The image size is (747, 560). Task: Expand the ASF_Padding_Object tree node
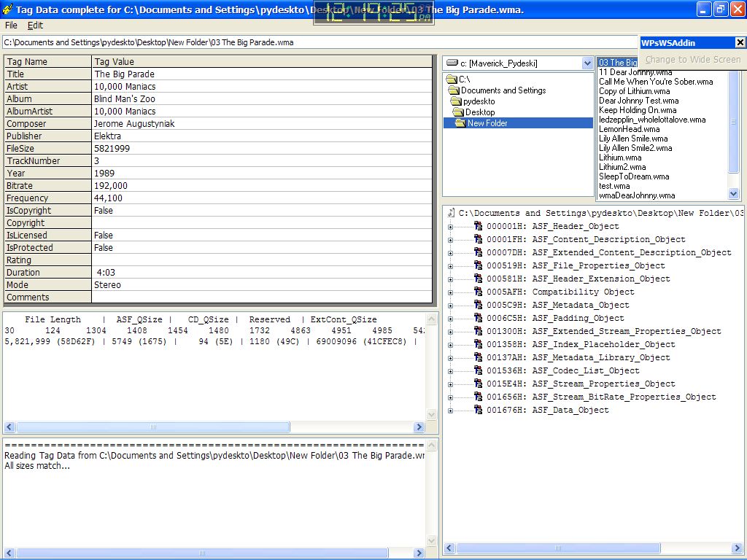click(x=450, y=319)
